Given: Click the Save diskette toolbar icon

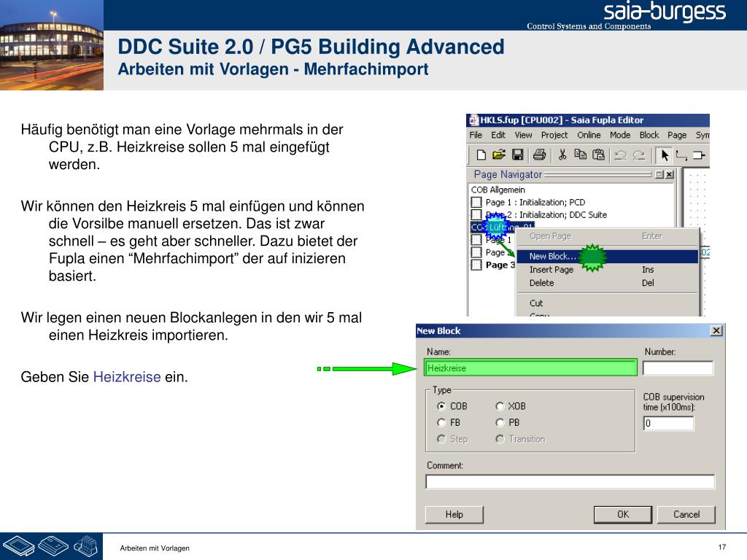Looking at the screenshot, I should pos(517,155).
